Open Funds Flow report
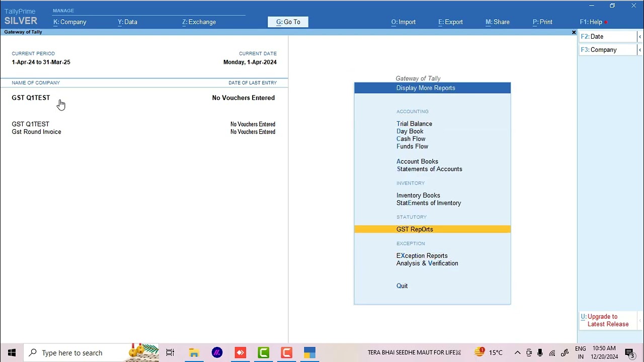Viewport: 644px width, 362px height. point(412,146)
